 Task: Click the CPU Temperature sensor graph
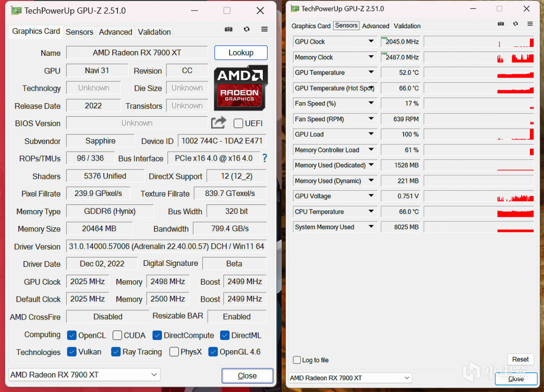point(479,212)
